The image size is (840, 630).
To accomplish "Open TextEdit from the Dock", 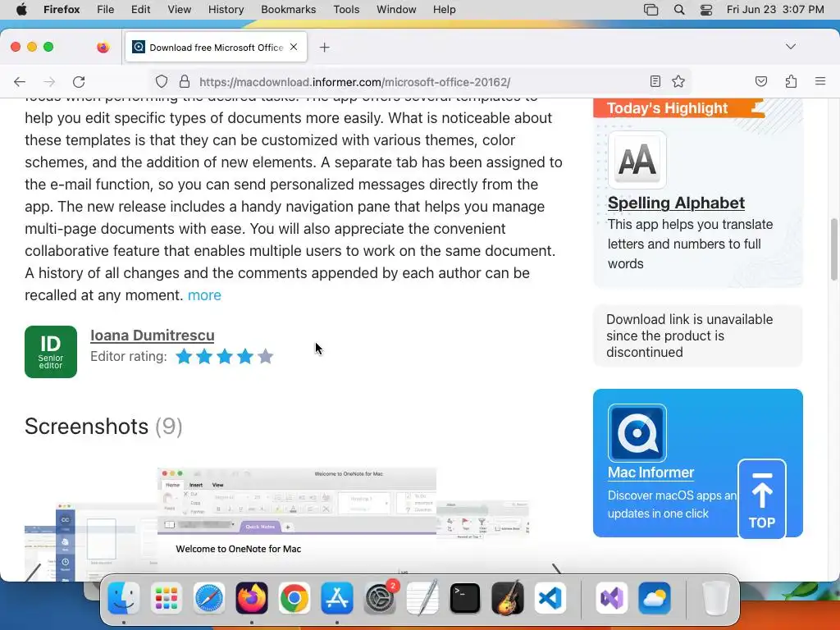I will pyautogui.click(x=422, y=598).
